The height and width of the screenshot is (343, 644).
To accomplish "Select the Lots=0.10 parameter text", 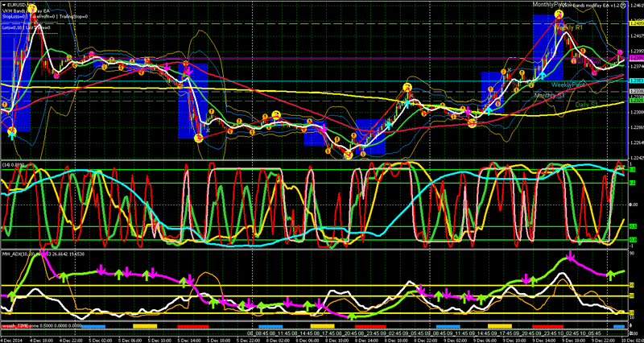I will point(12,27).
